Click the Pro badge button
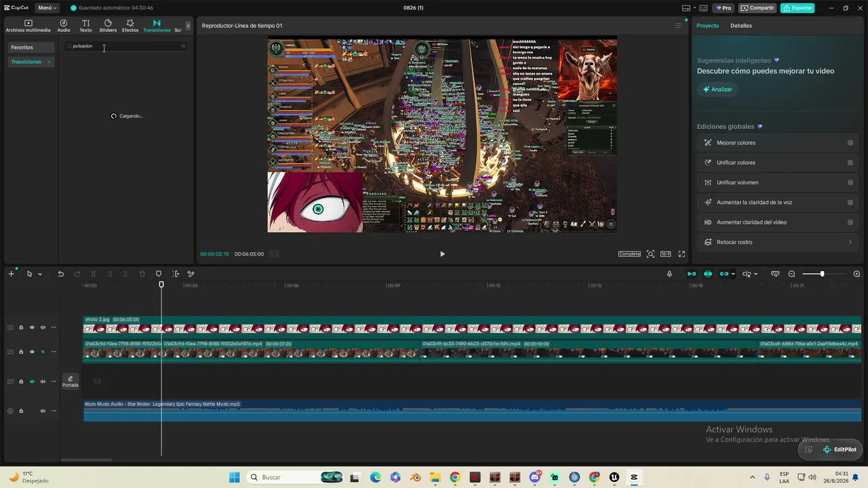 coord(724,8)
